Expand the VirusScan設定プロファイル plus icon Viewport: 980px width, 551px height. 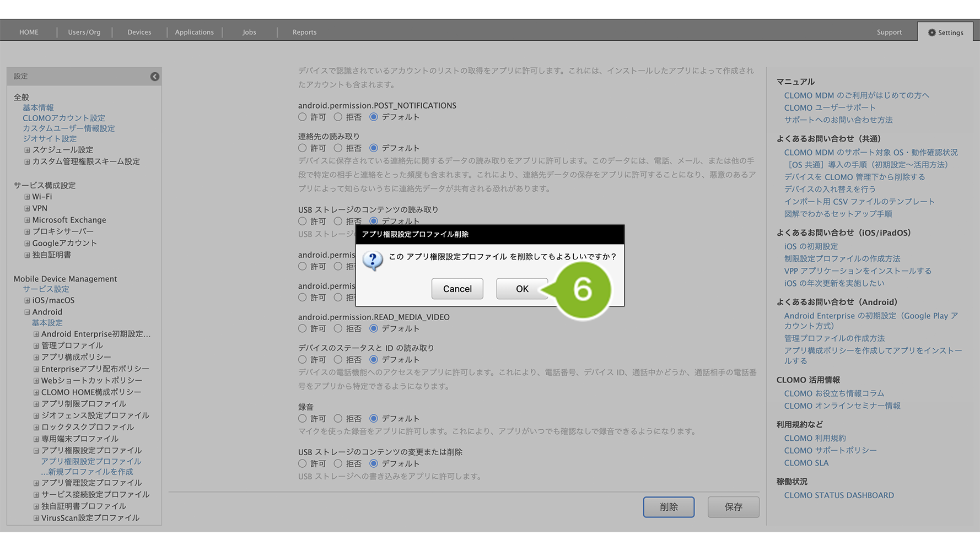[36, 518]
